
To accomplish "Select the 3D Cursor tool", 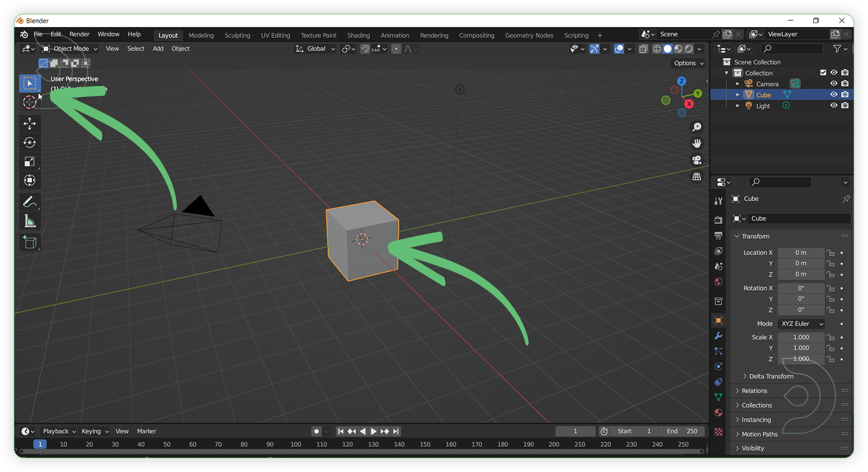I will click(30, 102).
